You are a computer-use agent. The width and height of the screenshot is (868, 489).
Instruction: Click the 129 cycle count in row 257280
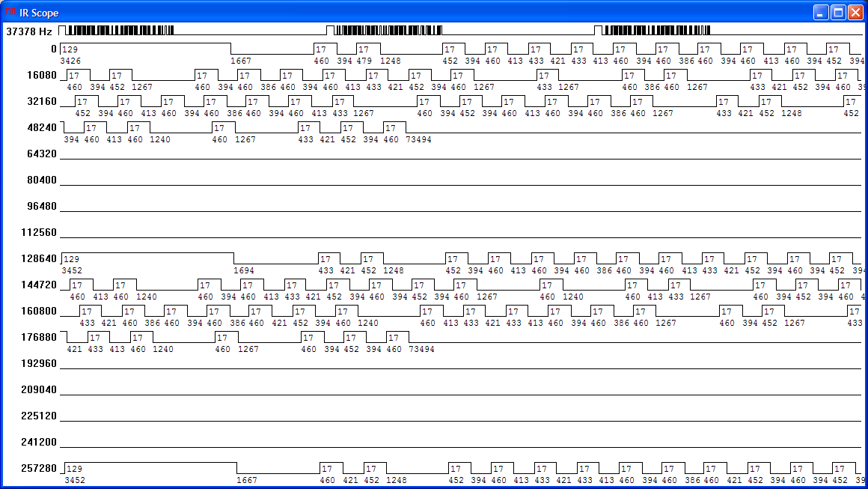74,469
